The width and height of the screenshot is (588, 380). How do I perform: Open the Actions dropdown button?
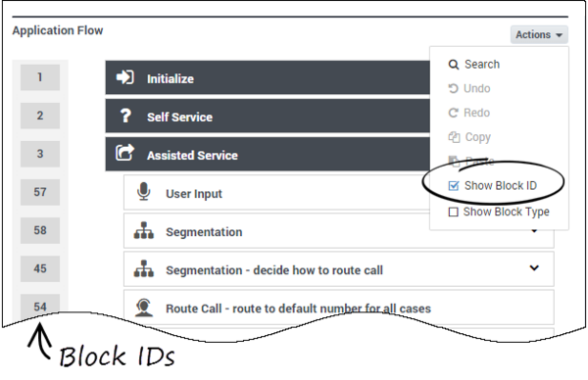coord(539,35)
